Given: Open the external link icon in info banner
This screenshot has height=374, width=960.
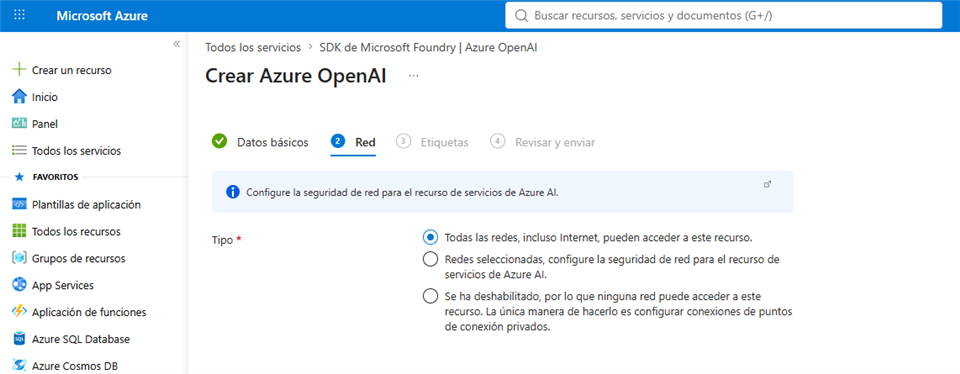Looking at the screenshot, I should [768, 184].
